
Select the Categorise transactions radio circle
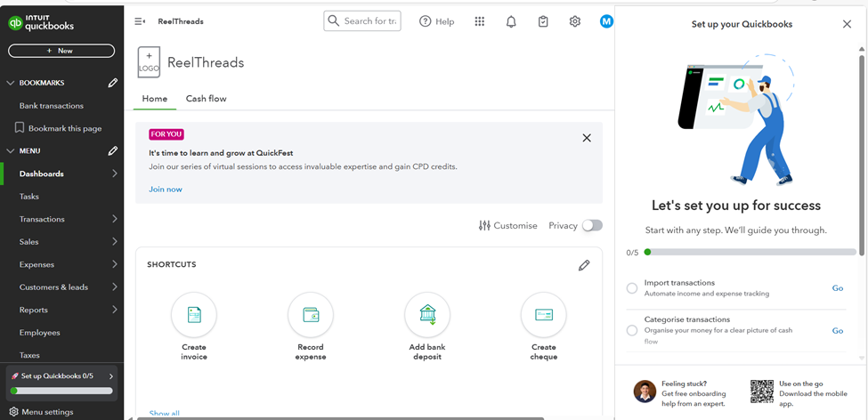631,330
